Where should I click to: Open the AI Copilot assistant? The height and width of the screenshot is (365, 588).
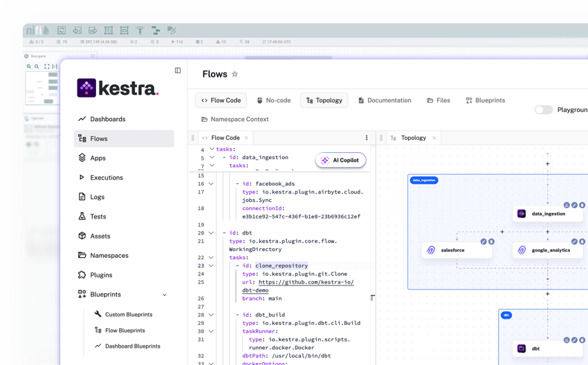coord(340,160)
